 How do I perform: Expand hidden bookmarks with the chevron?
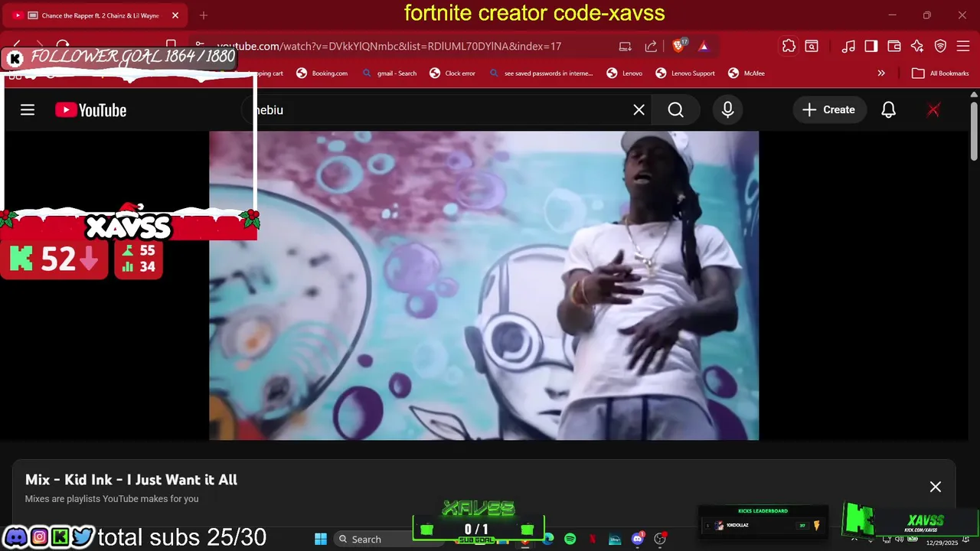881,73
